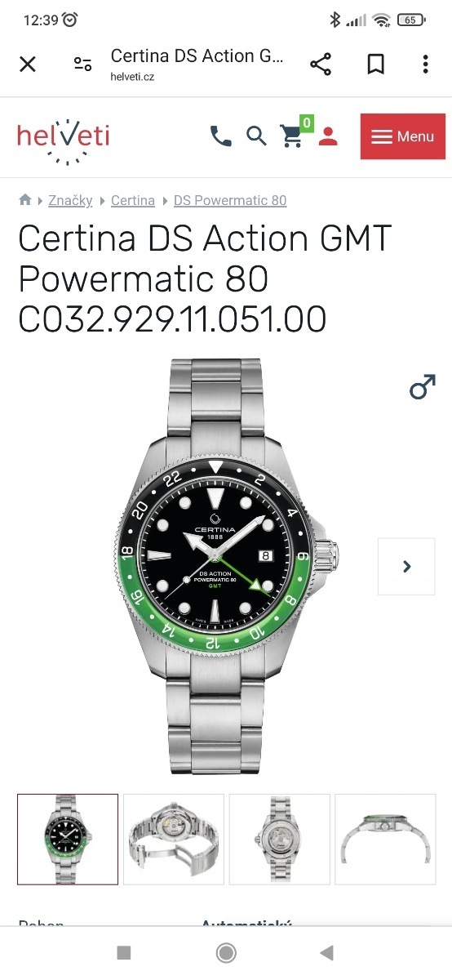Open Certina breadcrumb link
Image resolution: width=452 pixels, height=980 pixels.
(133, 200)
